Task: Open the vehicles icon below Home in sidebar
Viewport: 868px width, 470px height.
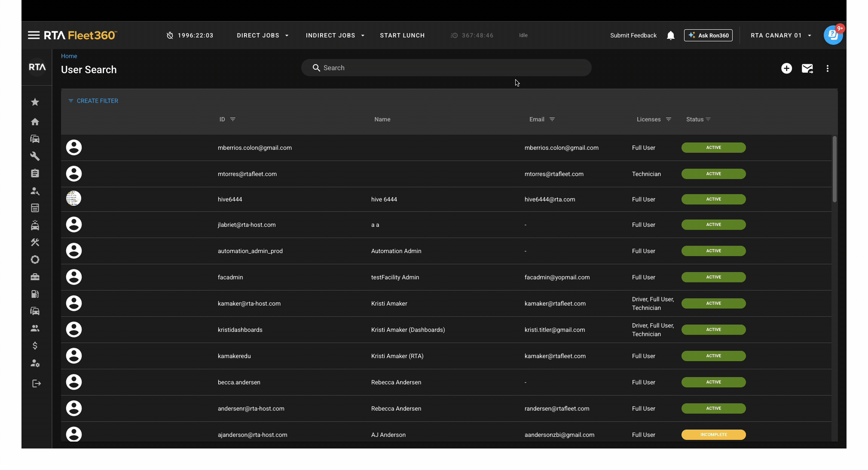Action: (35, 139)
